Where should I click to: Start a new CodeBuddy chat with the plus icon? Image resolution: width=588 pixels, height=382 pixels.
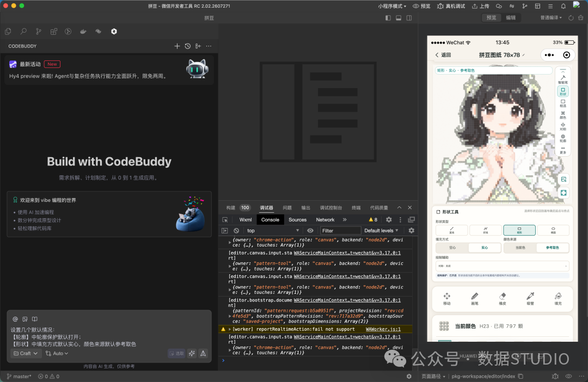point(177,46)
